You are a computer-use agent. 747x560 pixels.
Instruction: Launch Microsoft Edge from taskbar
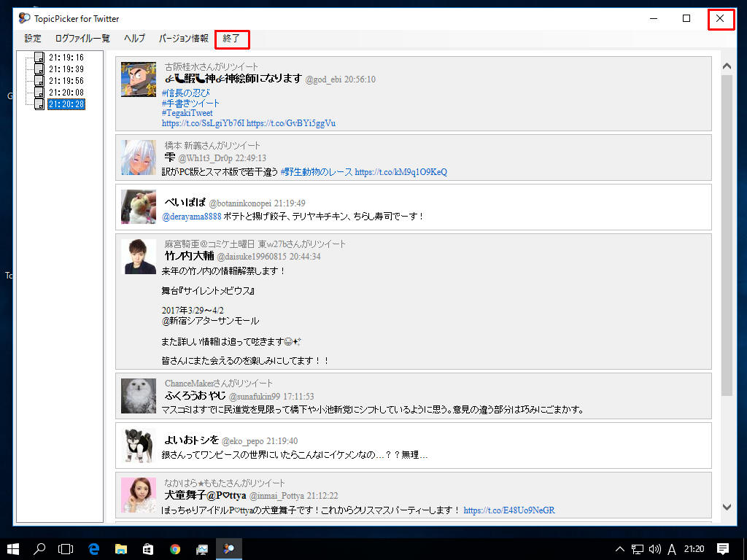click(94, 549)
